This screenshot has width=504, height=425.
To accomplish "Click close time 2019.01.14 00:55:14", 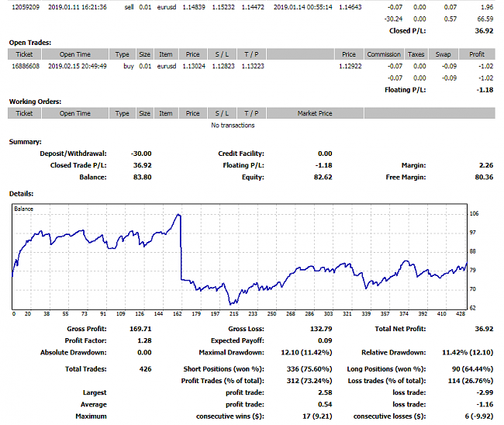I will tap(302, 7).
